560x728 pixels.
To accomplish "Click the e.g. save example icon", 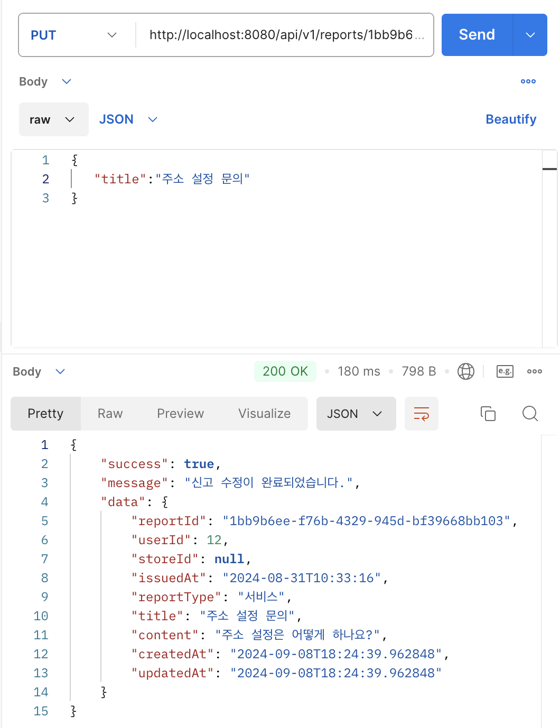I will point(505,371).
